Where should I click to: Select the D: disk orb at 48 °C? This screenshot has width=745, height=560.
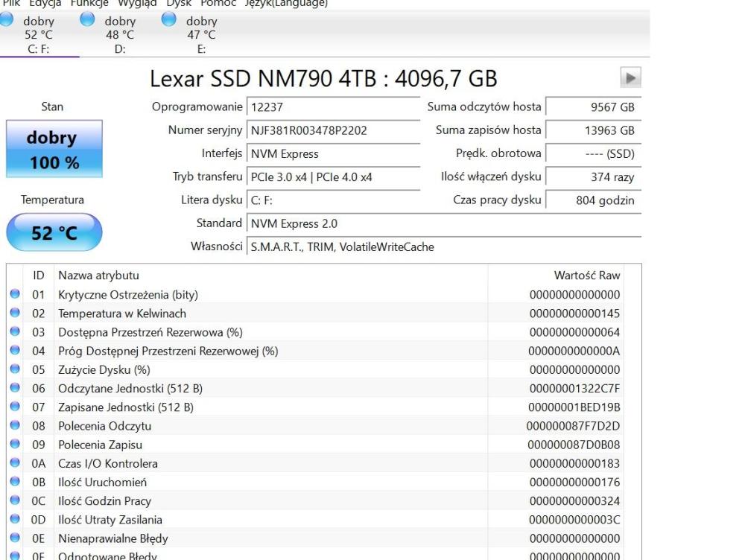[88, 20]
